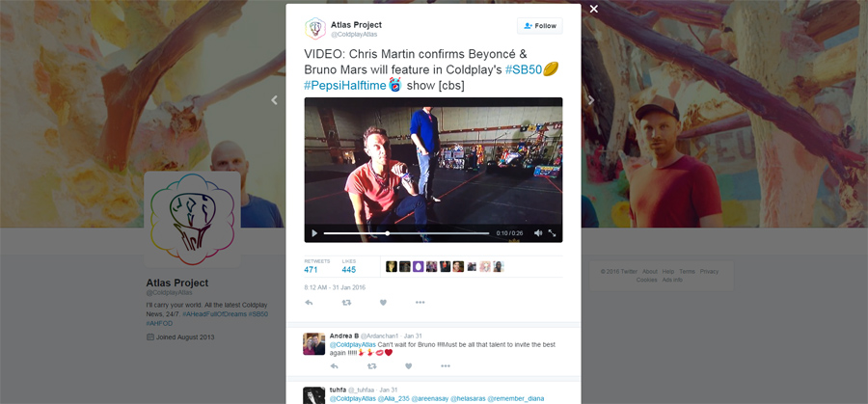Go to previous tweet arrow

click(x=274, y=100)
